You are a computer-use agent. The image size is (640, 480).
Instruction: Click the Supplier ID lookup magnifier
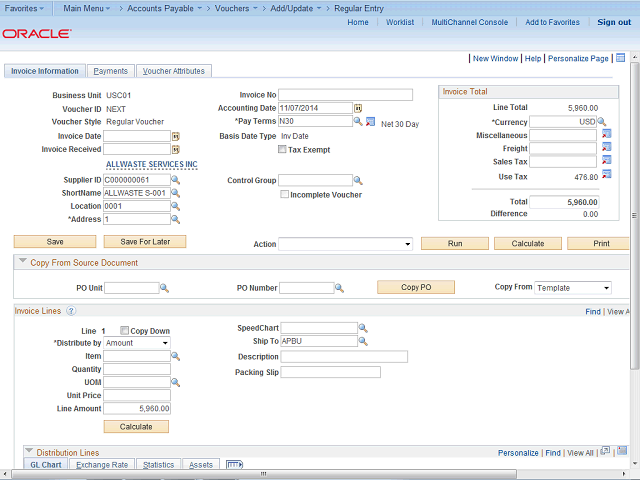click(x=175, y=180)
